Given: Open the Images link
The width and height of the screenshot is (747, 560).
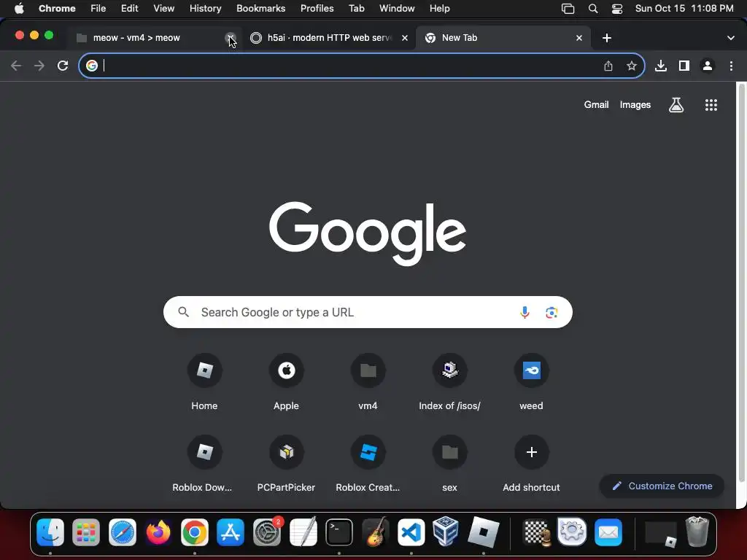Looking at the screenshot, I should (635, 105).
